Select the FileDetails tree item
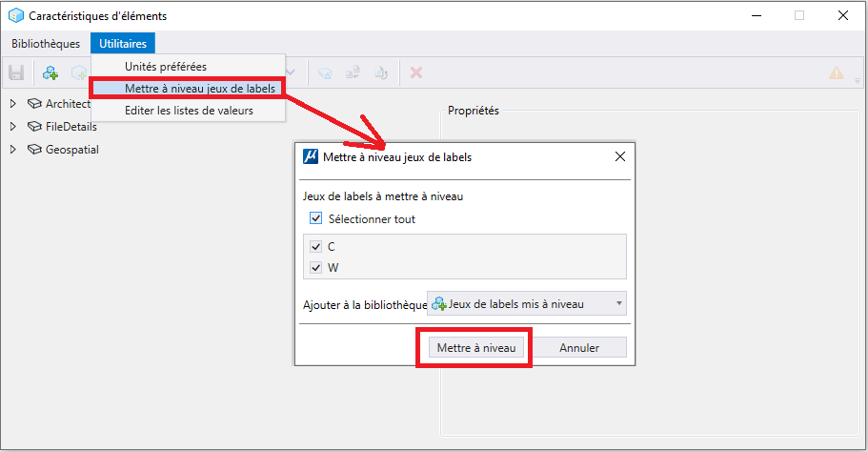Viewport: 868px width, 452px height. pyautogui.click(x=71, y=126)
